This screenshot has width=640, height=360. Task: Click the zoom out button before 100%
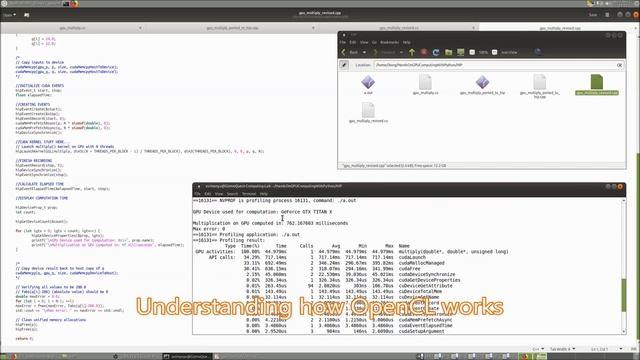tap(472, 52)
